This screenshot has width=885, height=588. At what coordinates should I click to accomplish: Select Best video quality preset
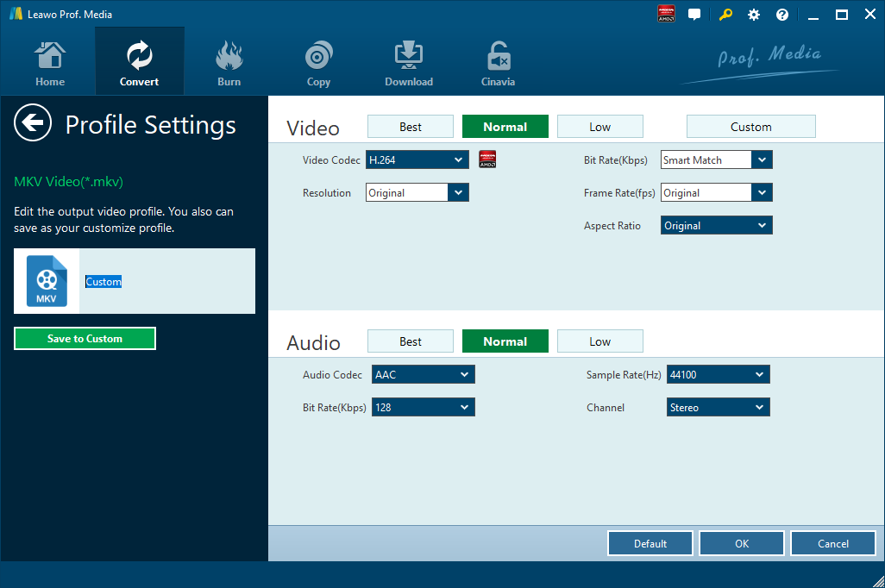click(x=411, y=127)
